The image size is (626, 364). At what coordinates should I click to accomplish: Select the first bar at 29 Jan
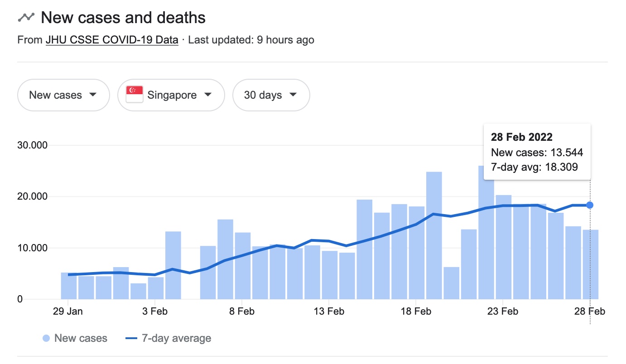click(68, 286)
